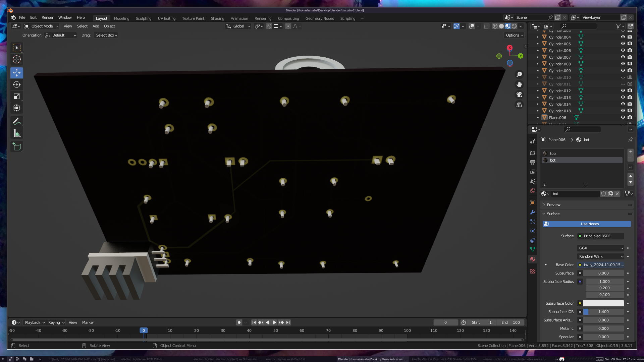Screen dimensions: 644x362
Task: Open the Modifiers properties tab wrench icon
Action: click(533, 212)
